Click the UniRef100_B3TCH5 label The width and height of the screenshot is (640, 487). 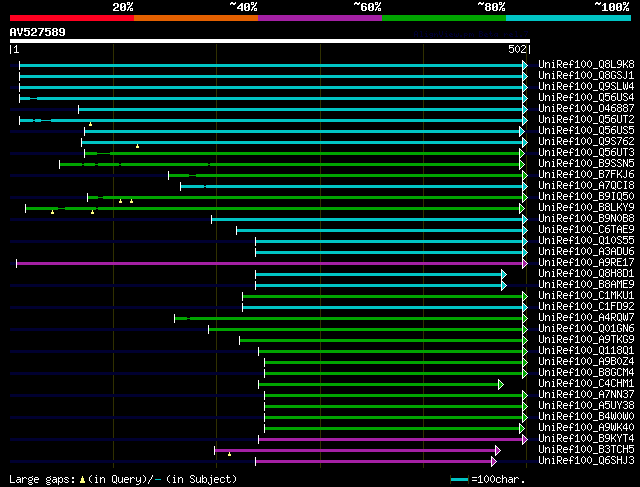pyautogui.click(x=586, y=450)
